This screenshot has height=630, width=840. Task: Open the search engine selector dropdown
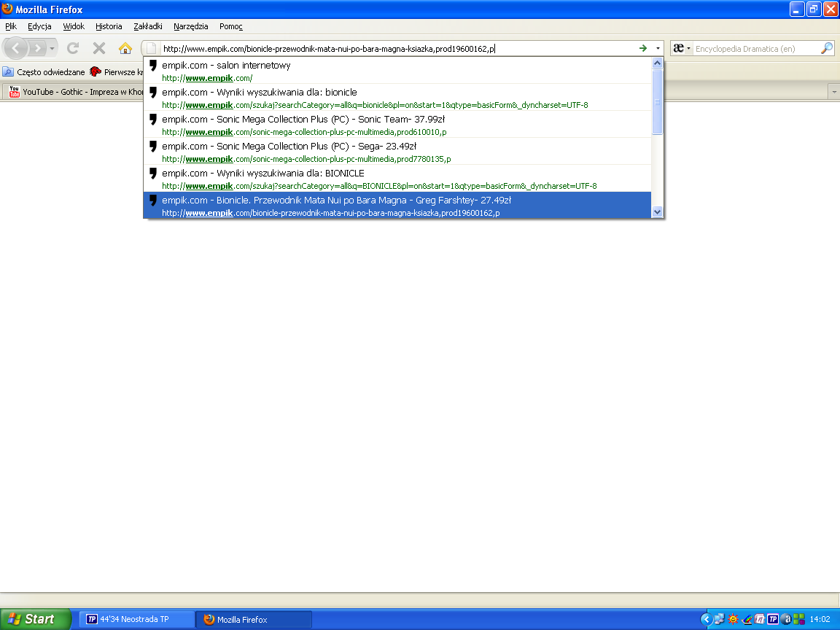(x=682, y=48)
